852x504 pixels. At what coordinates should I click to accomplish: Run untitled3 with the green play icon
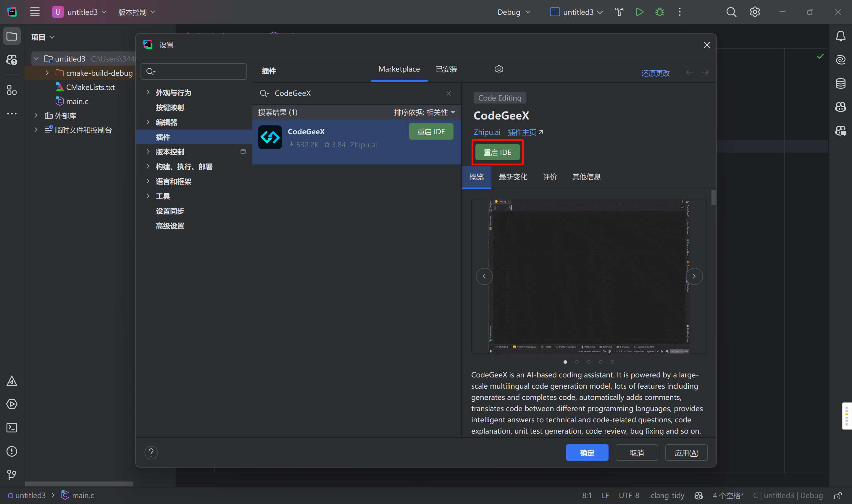639,12
